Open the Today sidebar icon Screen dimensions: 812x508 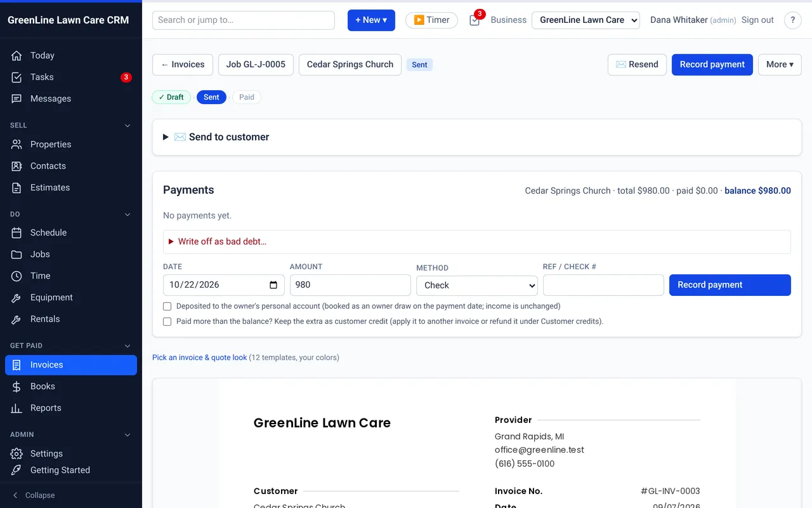(17, 56)
